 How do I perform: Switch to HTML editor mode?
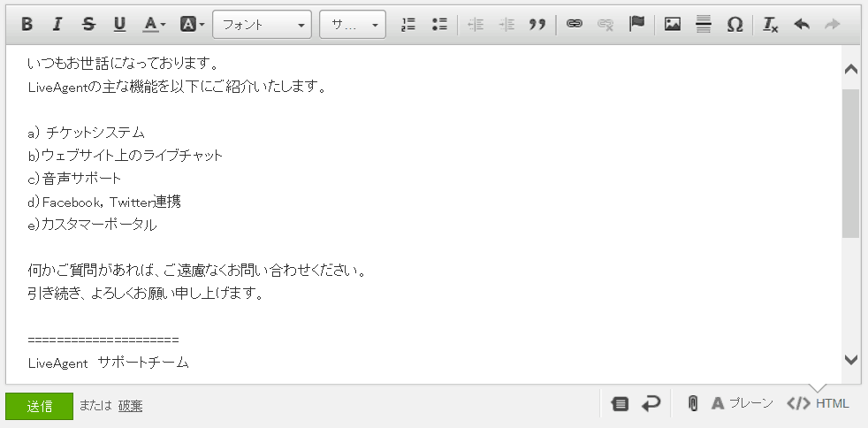pos(818,403)
